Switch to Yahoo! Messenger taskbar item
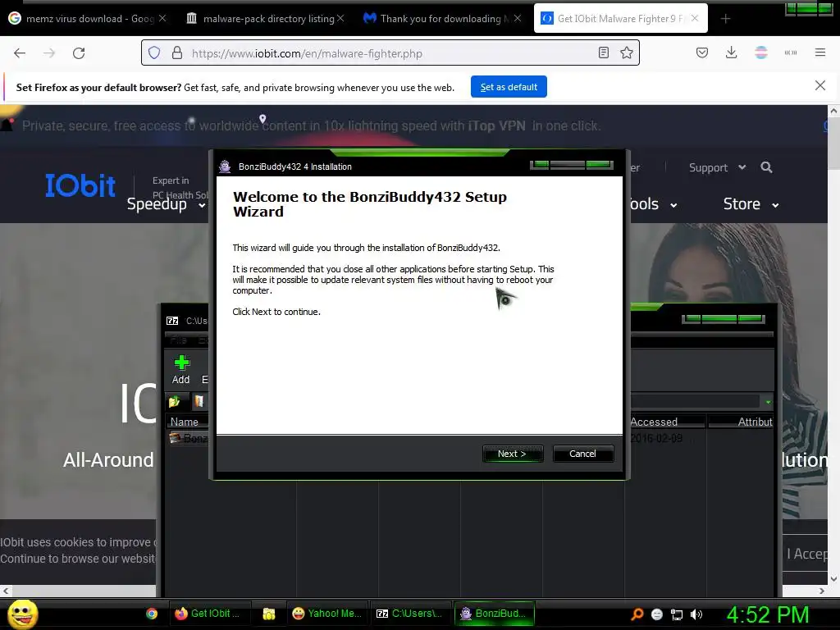Image resolution: width=840 pixels, height=630 pixels. click(x=326, y=614)
